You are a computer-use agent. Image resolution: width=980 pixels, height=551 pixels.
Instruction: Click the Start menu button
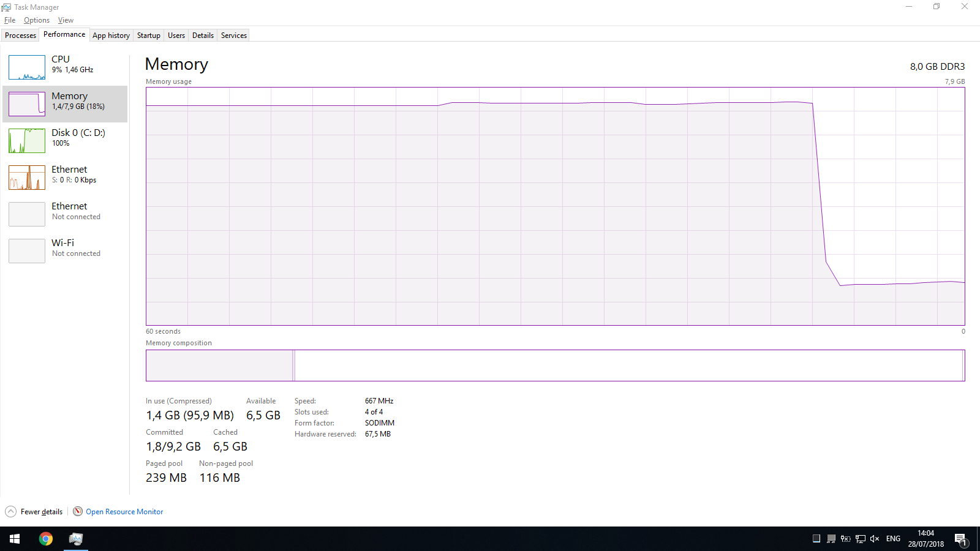(13, 539)
